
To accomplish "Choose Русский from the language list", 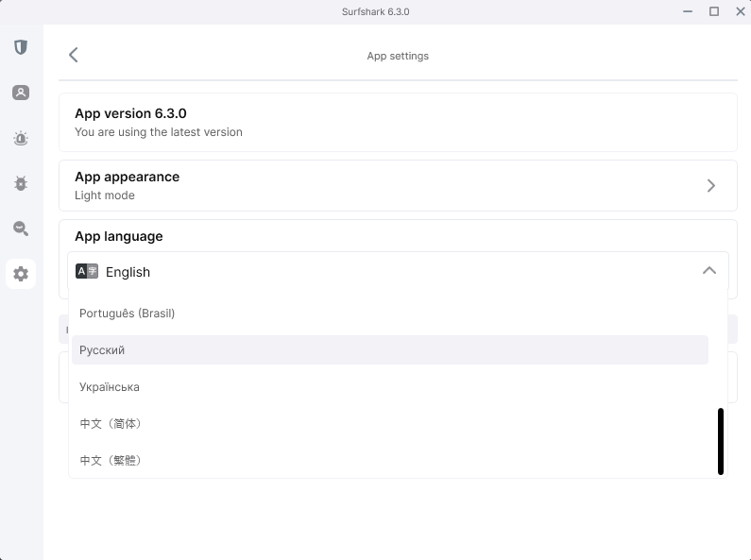I will point(102,350).
